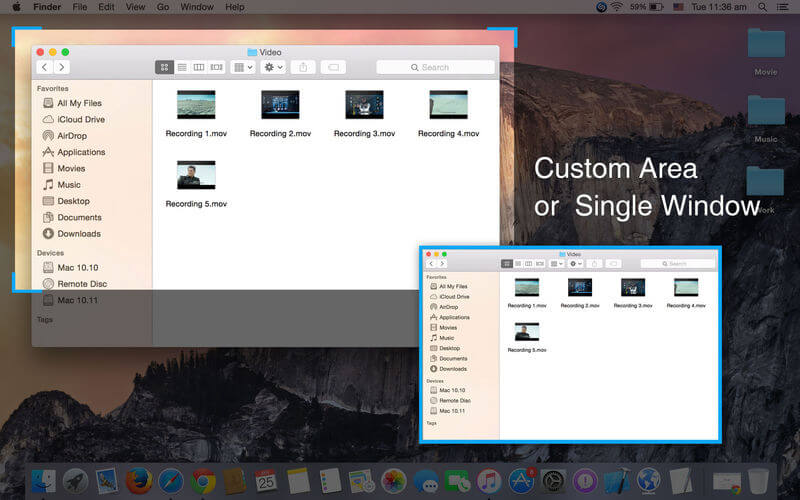Open the Window menu
The image size is (800, 500).
click(x=197, y=7)
